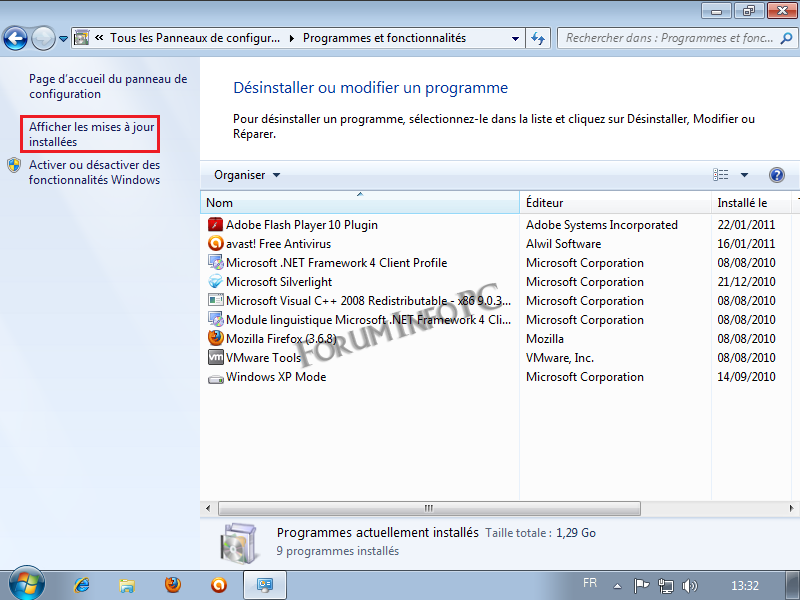Click the FR language indicator

coord(590,583)
